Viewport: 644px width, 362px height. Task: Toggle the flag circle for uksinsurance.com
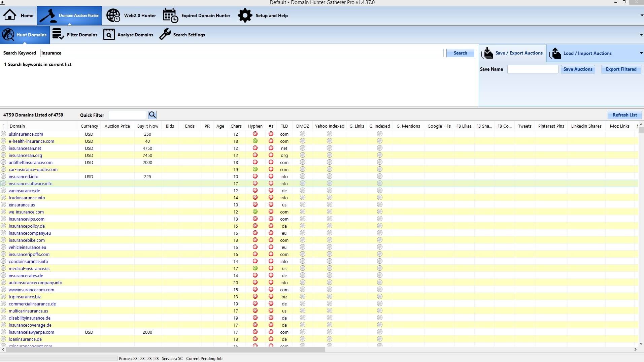(x=3, y=134)
